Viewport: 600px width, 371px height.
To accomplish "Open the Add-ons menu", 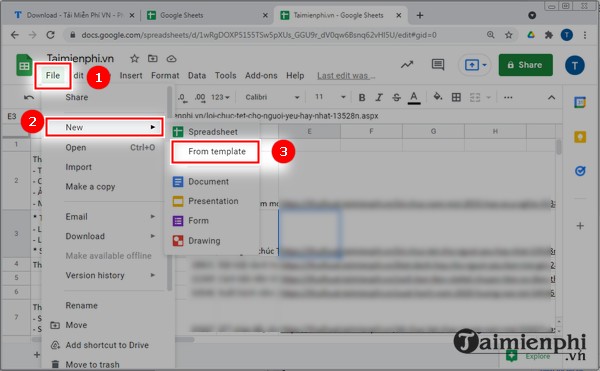I will (x=261, y=75).
